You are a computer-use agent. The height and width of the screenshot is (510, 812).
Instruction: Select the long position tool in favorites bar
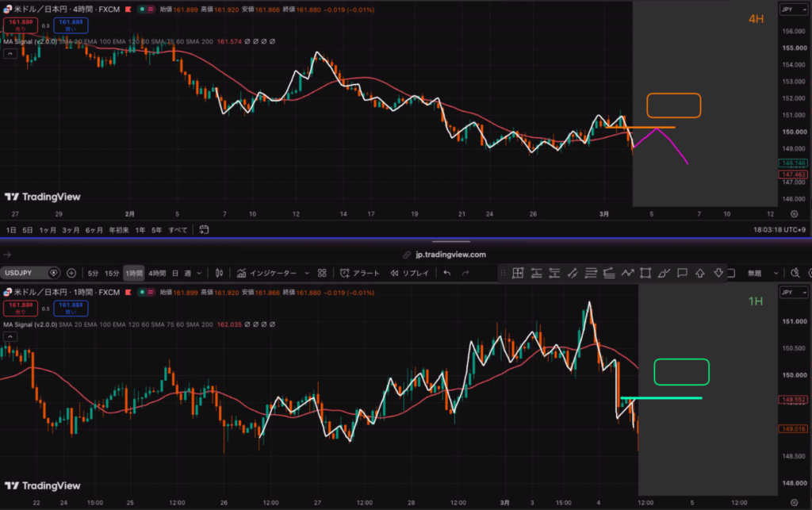536,273
